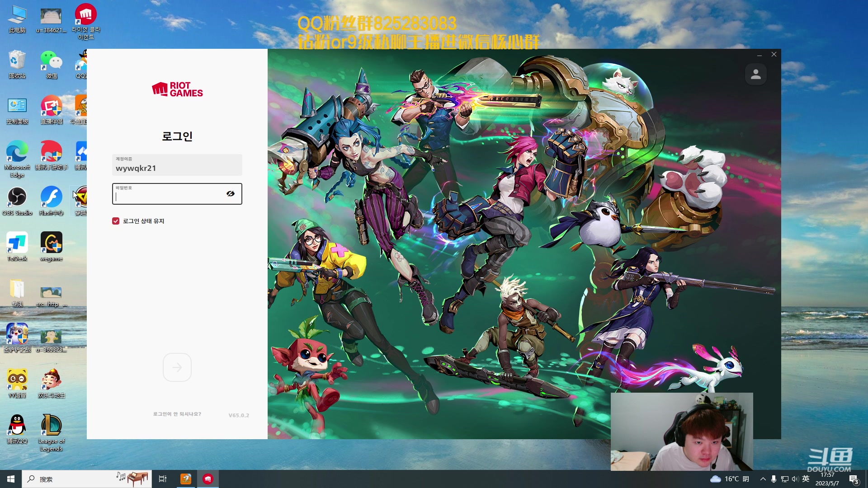Click the microphone tray icon

(774, 479)
